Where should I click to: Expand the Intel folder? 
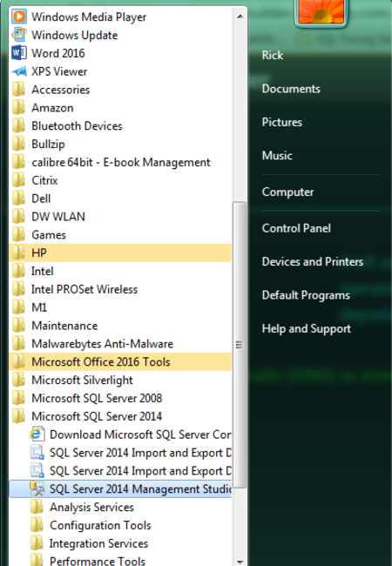point(120,271)
